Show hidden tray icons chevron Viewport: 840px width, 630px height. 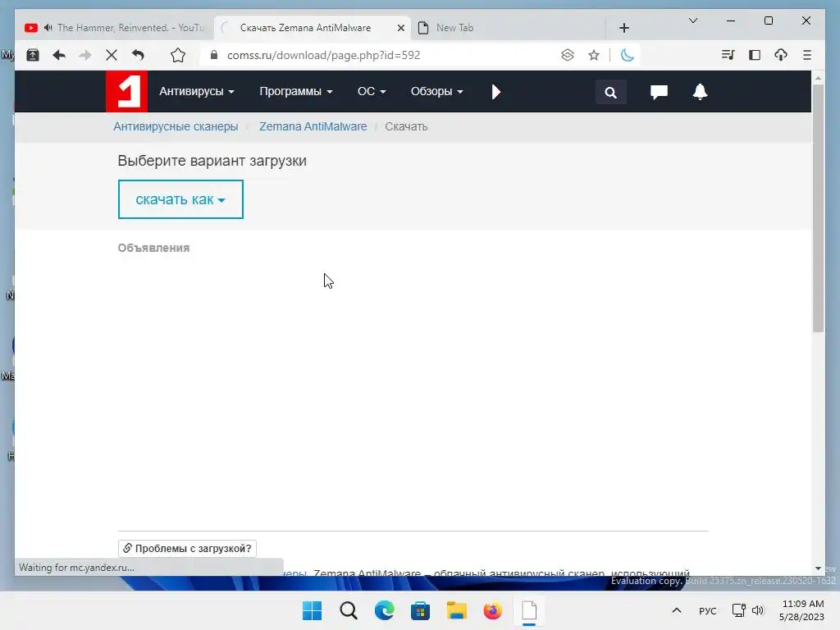pyautogui.click(x=677, y=610)
